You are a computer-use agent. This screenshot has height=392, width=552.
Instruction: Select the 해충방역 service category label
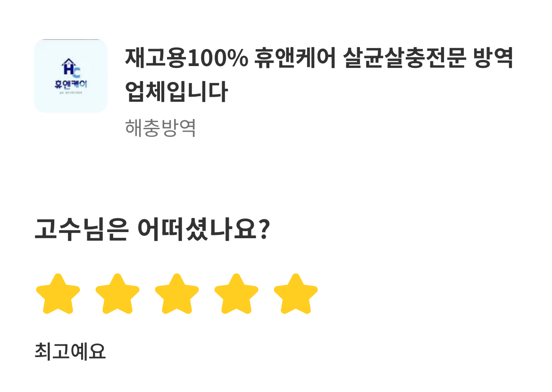point(160,128)
